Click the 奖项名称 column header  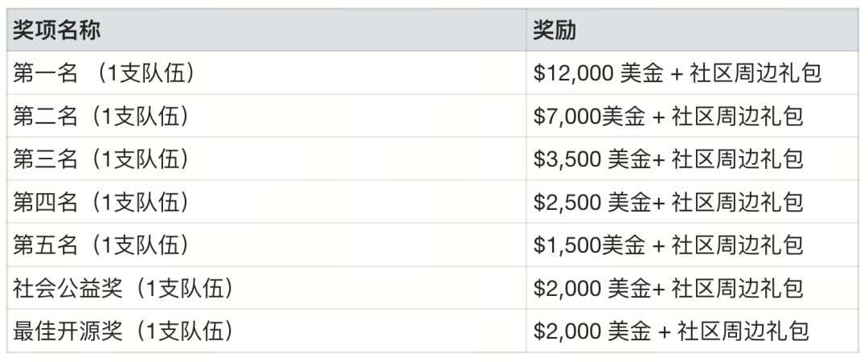coord(56,30)
